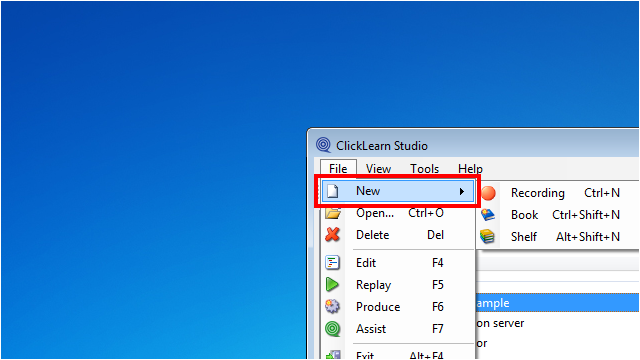Choose Assist from the File menu
The width and height of the screenshot is (640, 360).
[398, 329]
